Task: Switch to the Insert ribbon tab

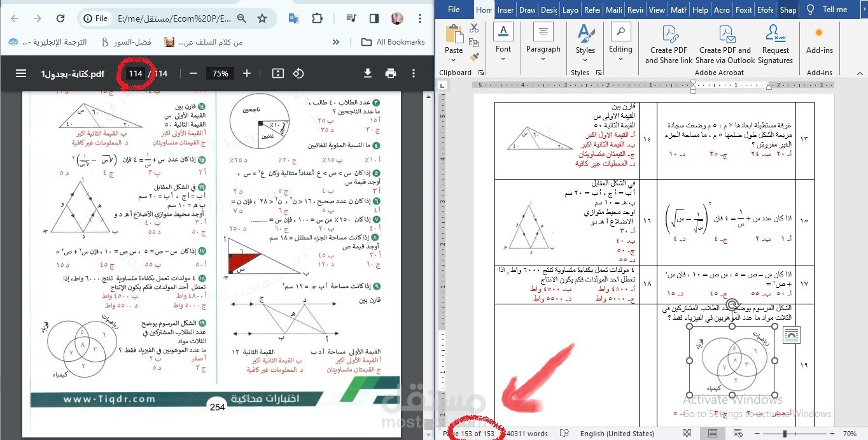Action: (x=505, y=10)
